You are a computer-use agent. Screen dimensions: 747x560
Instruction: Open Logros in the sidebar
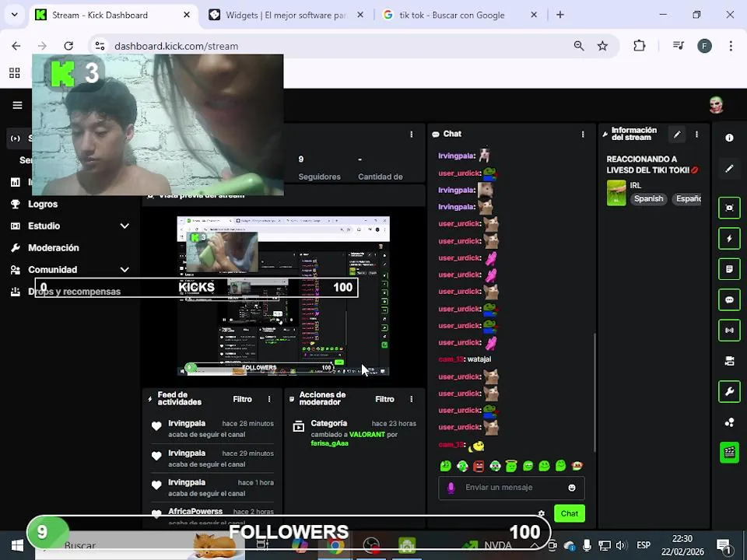coord(42,204)
